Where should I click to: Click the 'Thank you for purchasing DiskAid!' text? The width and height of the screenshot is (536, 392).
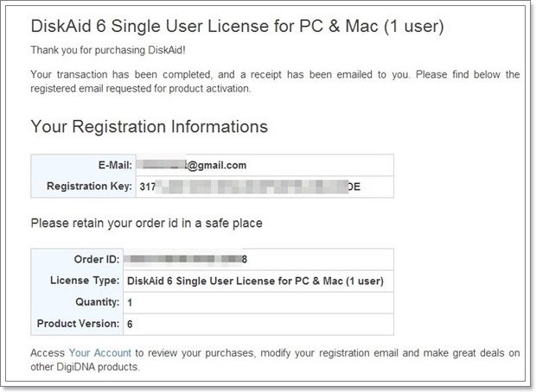[x=109, y=51]
